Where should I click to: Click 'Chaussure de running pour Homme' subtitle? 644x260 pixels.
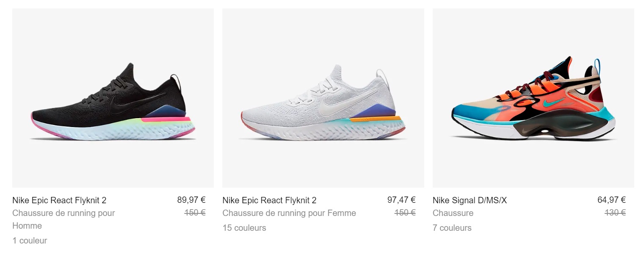tap(64, 213)
